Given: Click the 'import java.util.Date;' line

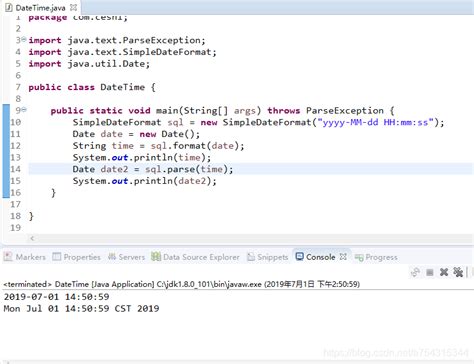Looking at the screenshot, I should (x=89, y=64).
